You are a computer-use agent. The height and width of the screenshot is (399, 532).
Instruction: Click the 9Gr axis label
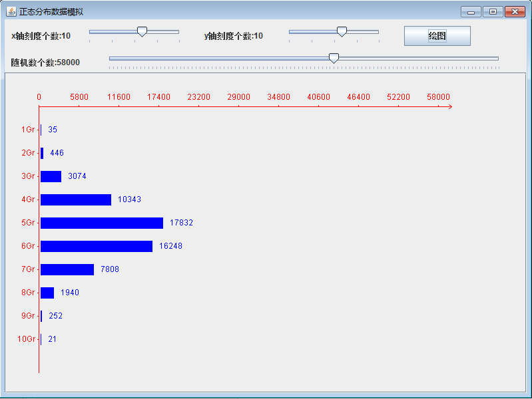[x=28, y=316]
